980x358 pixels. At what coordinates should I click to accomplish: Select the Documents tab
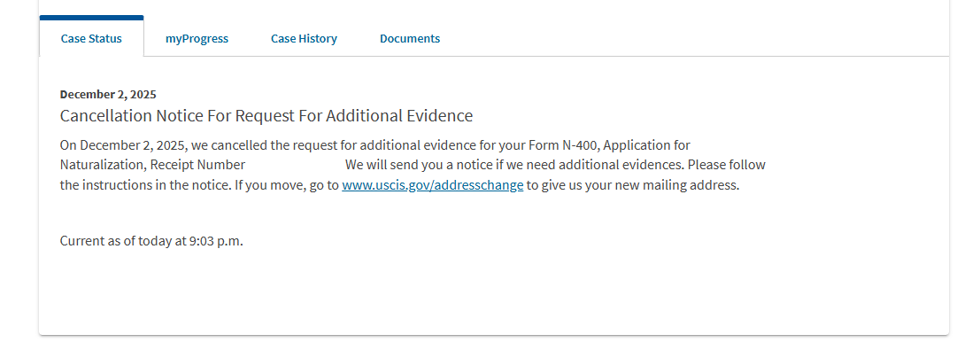(410, 38)
